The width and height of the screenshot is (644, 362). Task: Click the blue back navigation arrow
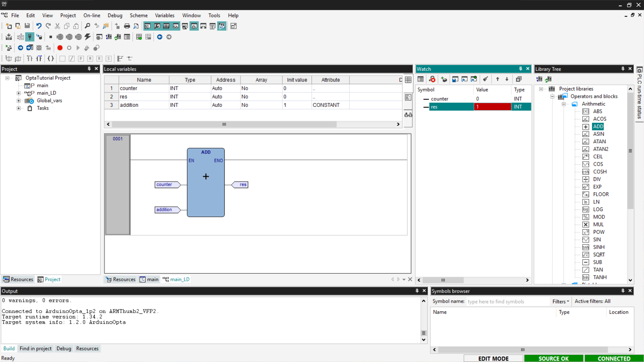[160, 37]
